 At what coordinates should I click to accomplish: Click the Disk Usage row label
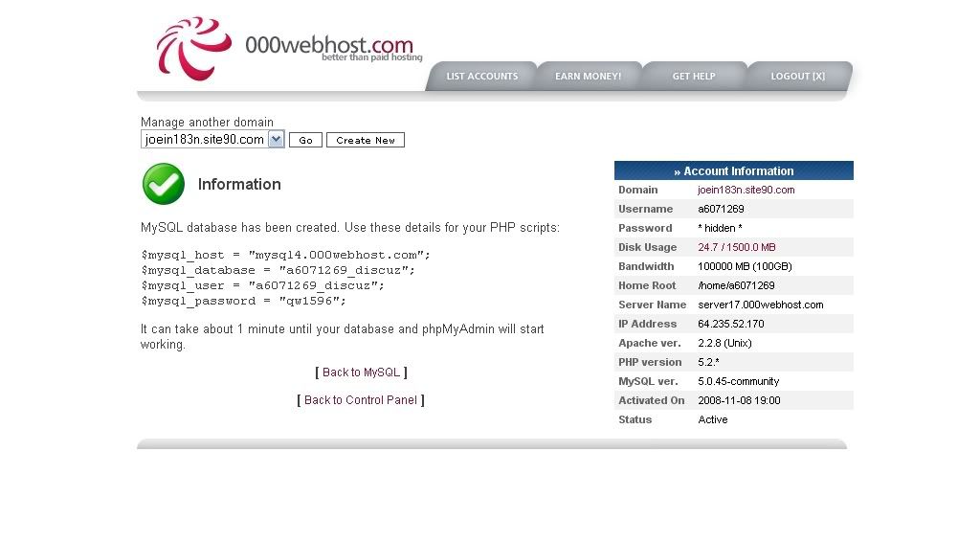648,248
